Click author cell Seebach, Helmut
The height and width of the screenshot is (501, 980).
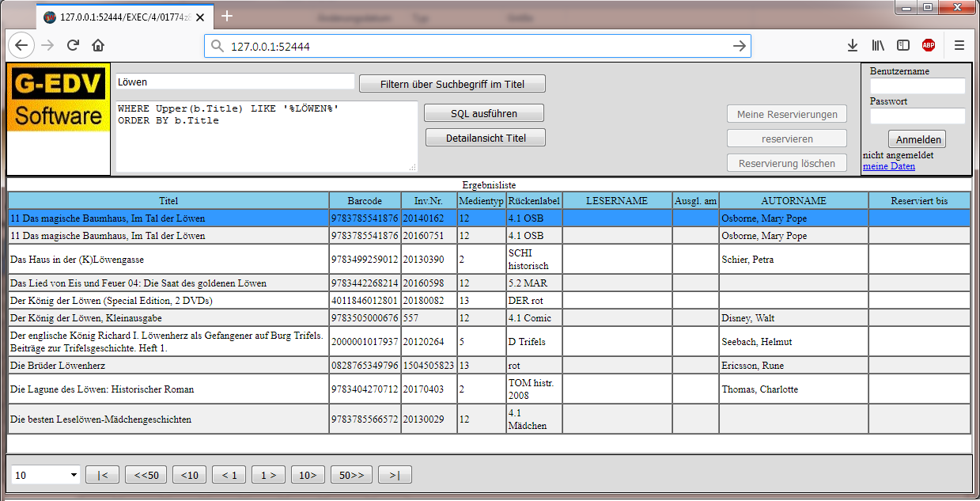[793, 341]
